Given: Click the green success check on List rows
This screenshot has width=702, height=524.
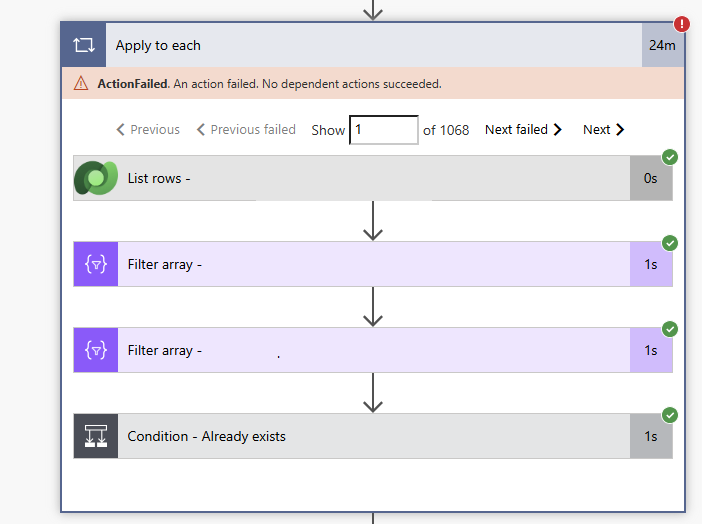Looking at the screenshot, I should click(670, 157).
